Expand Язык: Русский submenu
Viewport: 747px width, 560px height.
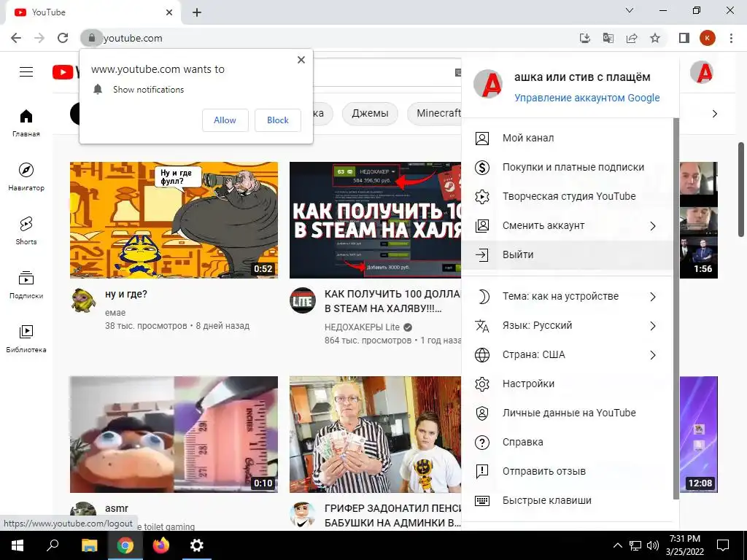[x=567, y=326]
